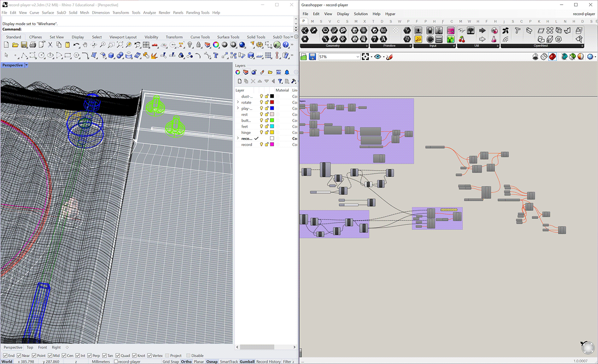Click the Save icon in Rhino toolbar
The height and width of the screenshot is (364, 598).
pos(24,45)
